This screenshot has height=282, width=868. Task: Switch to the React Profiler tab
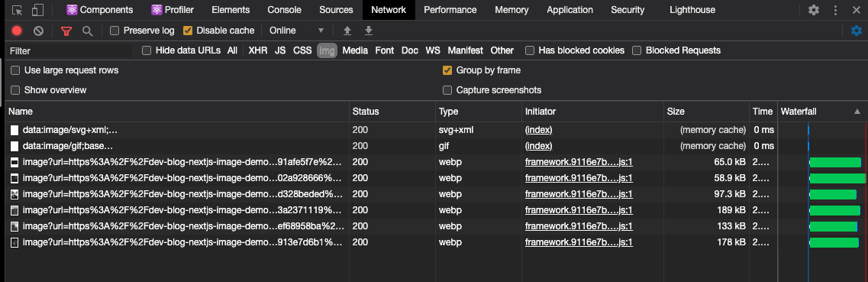coord(172,10)
